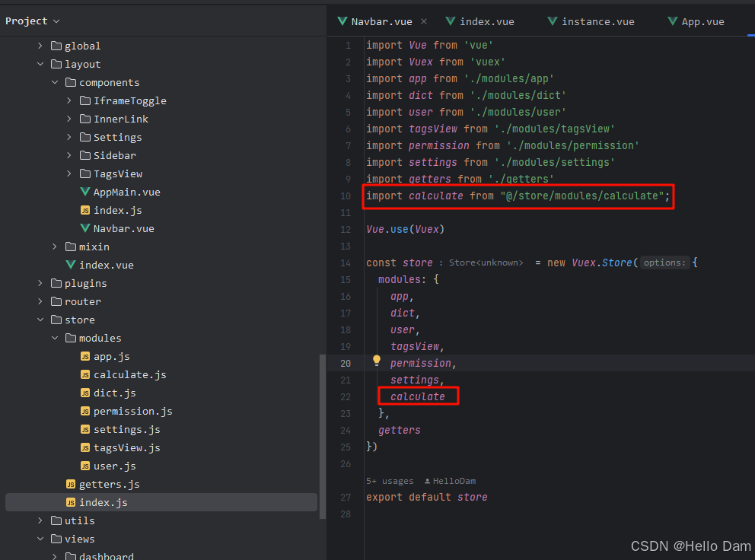This screenshot has width=755, height=560.
Task: Click the Vue icon beside index.vue in tree
Action: [71, 265]
